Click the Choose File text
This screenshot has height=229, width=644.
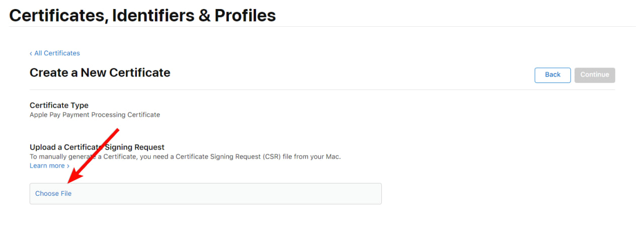pos(53,194)
